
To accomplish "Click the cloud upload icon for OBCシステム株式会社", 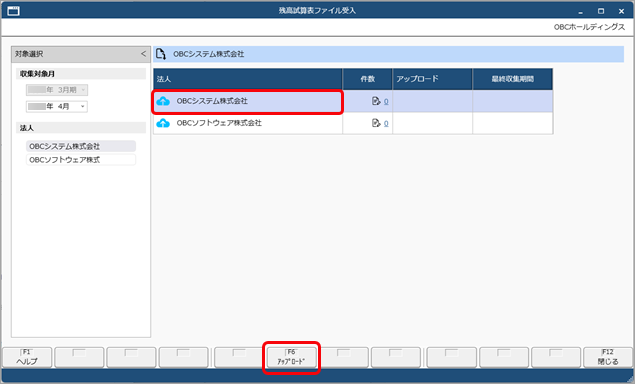I will pyautogui.click(x=163, y=101).
